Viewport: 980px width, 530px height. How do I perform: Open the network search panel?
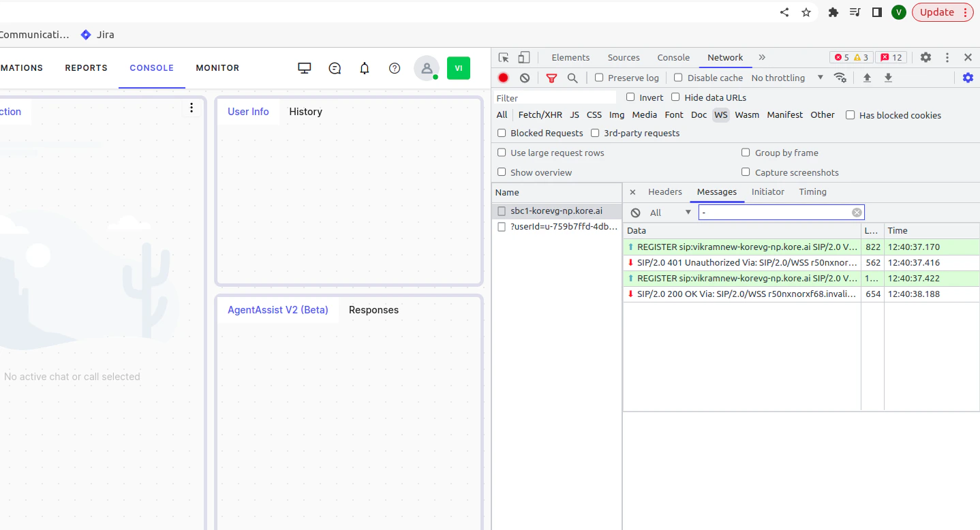tap(572, 78)
